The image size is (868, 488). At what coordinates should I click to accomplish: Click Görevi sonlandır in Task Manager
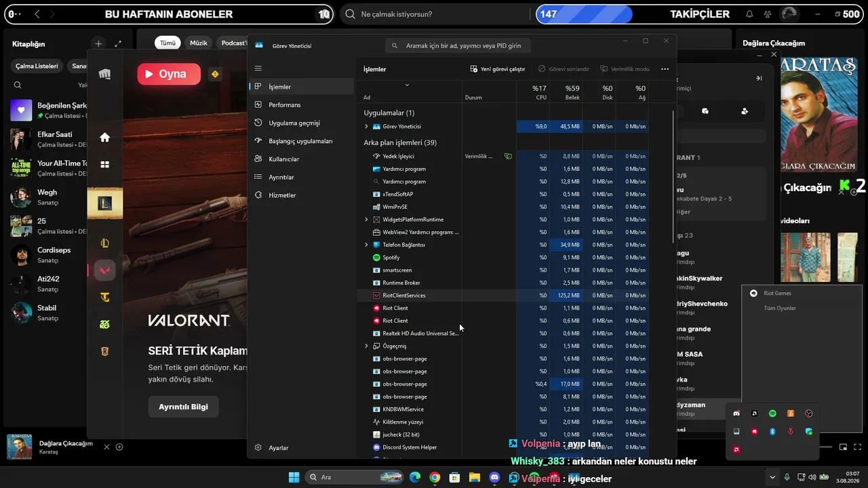pos(564,69)
